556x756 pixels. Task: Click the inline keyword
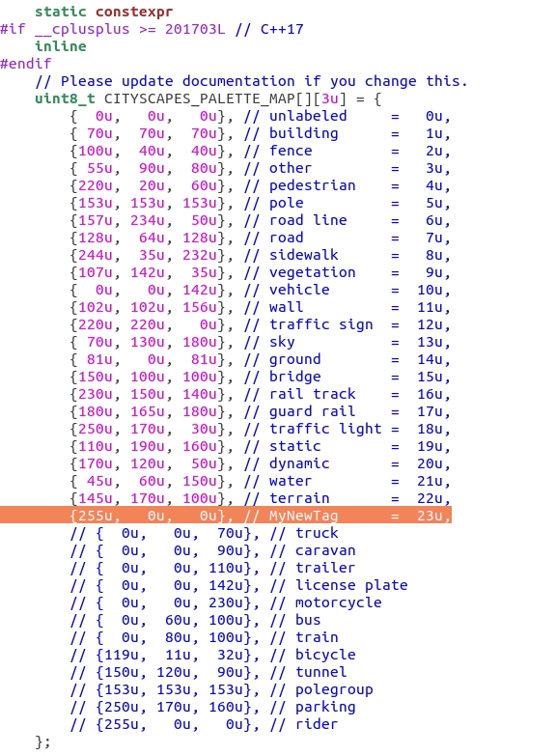(61, 46)
